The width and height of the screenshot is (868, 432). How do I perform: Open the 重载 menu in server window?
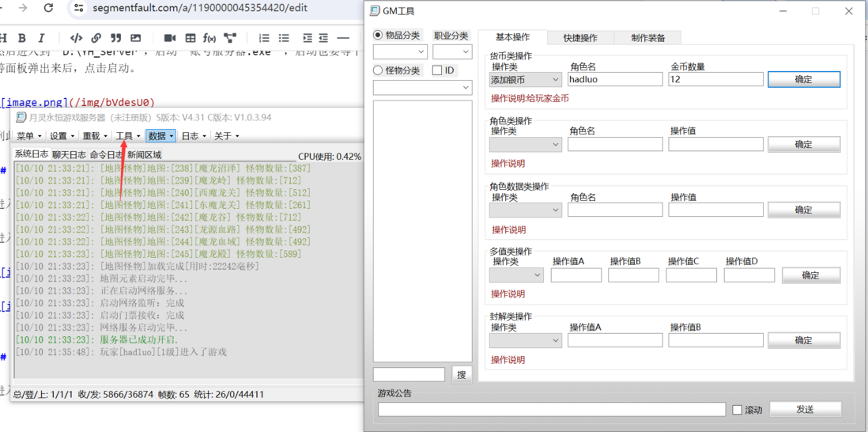click(95, 136)
